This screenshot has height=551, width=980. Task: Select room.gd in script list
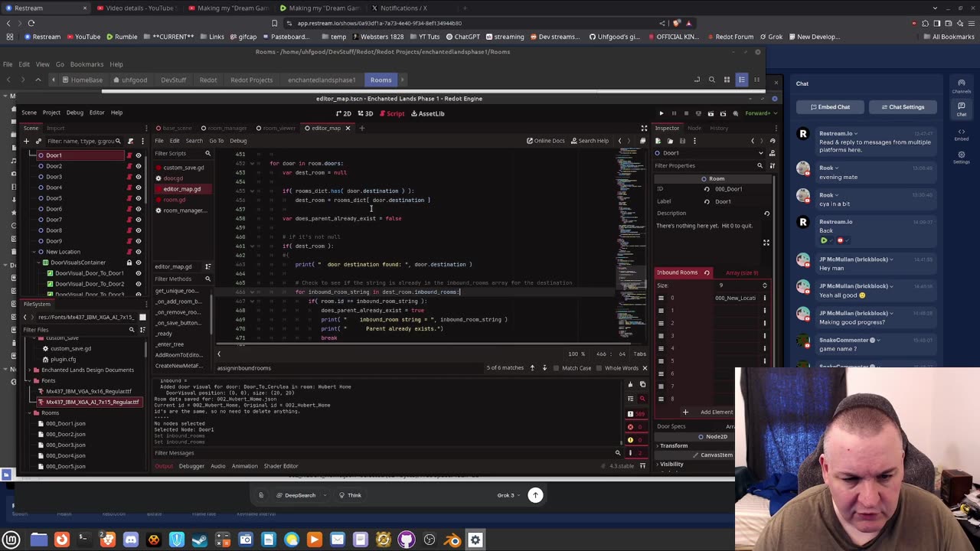[x=174, y=200]
